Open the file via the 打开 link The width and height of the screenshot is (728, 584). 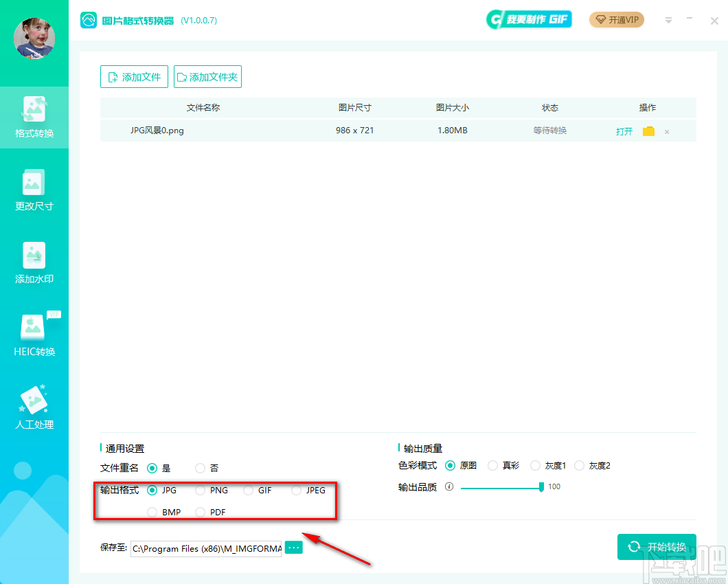pyautogui.click(x=624, y=131)
